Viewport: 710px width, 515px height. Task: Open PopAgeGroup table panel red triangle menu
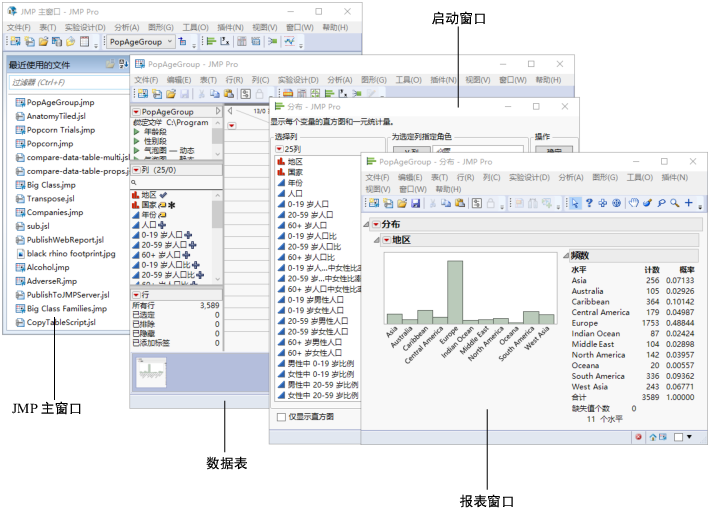pyautogui.click(x=136, y=112)
